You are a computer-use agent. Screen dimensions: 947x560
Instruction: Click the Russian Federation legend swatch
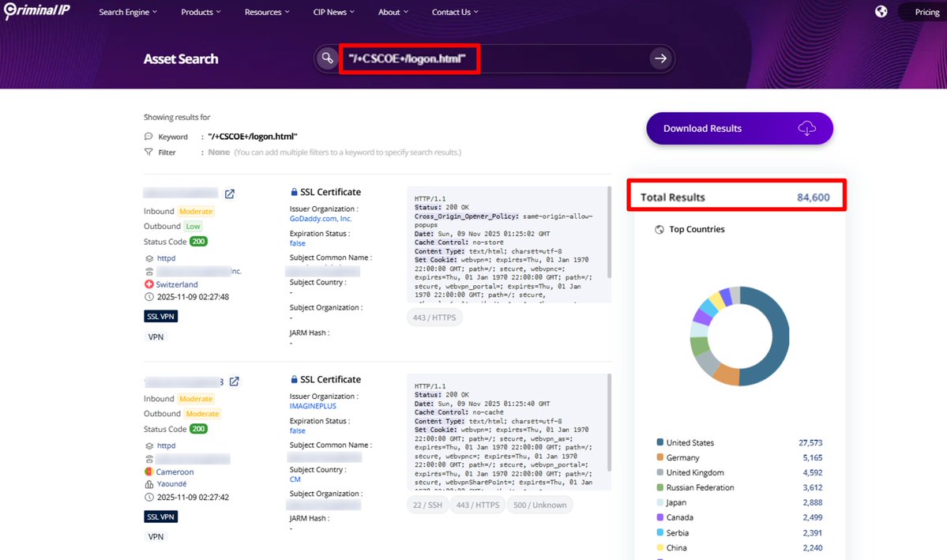coord(660,487)
